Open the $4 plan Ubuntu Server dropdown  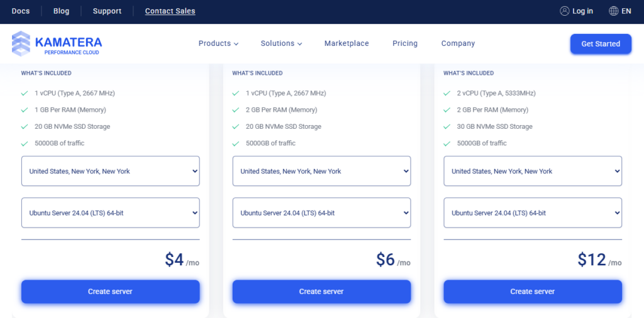coord(111,213)
